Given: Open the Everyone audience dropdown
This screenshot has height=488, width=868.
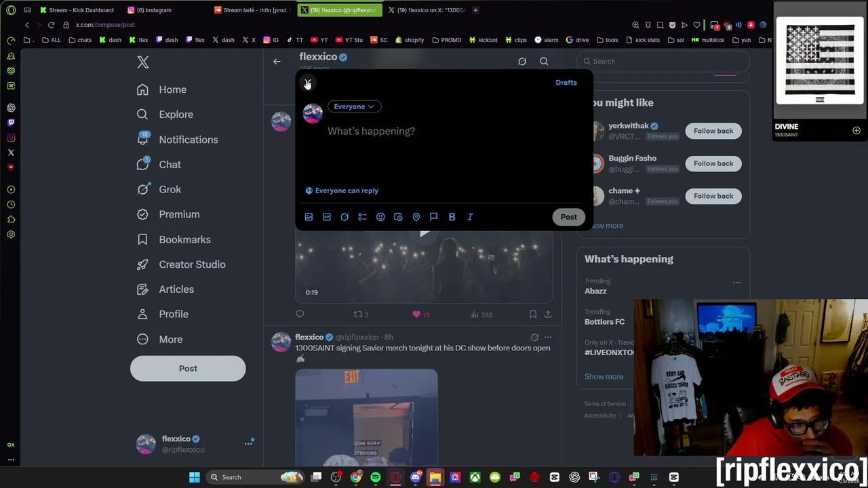Looking at the screenshot, I should (354, 106).
